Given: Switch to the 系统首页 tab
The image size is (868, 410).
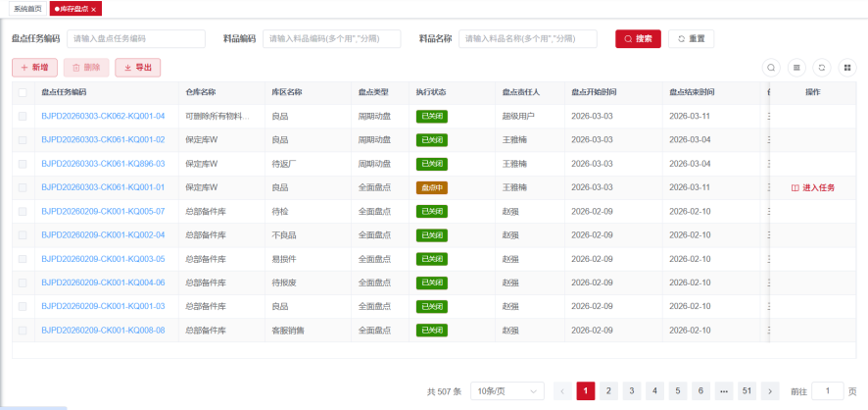Looking at the screenshot, I should [x=27, y=9].
